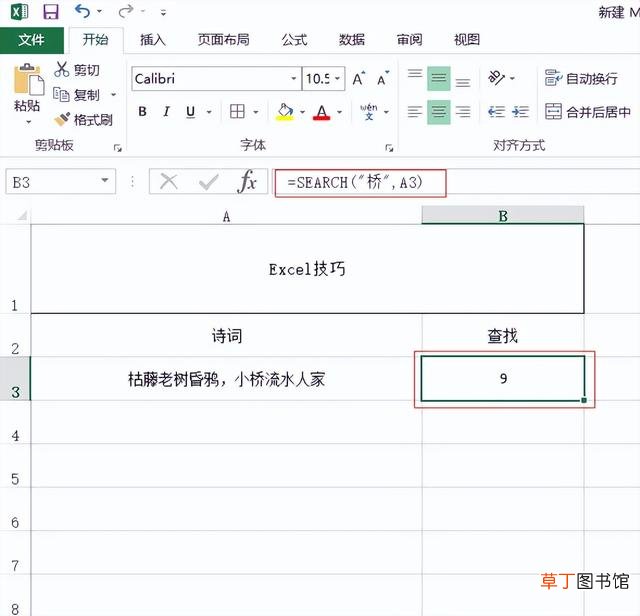Viewport: 640px width, 616px height.
Task: Open the Borders dropdown arrow
Action: coord(256,112)
